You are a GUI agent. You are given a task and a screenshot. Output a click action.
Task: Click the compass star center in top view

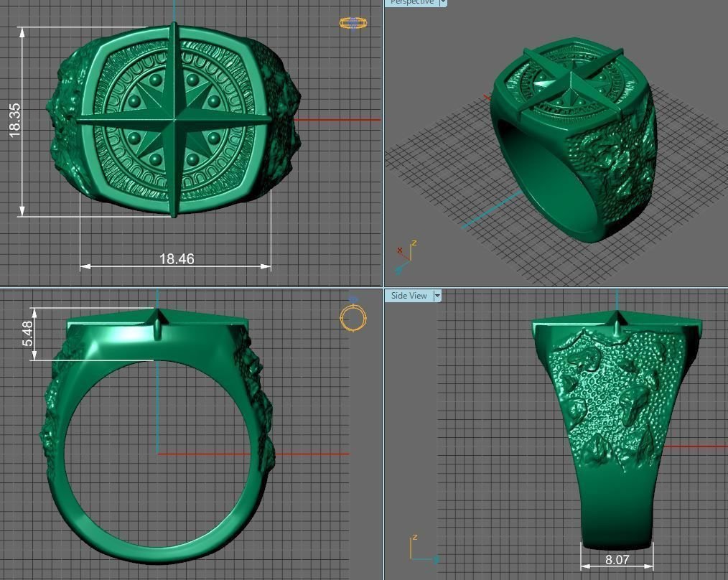(174, 120)
